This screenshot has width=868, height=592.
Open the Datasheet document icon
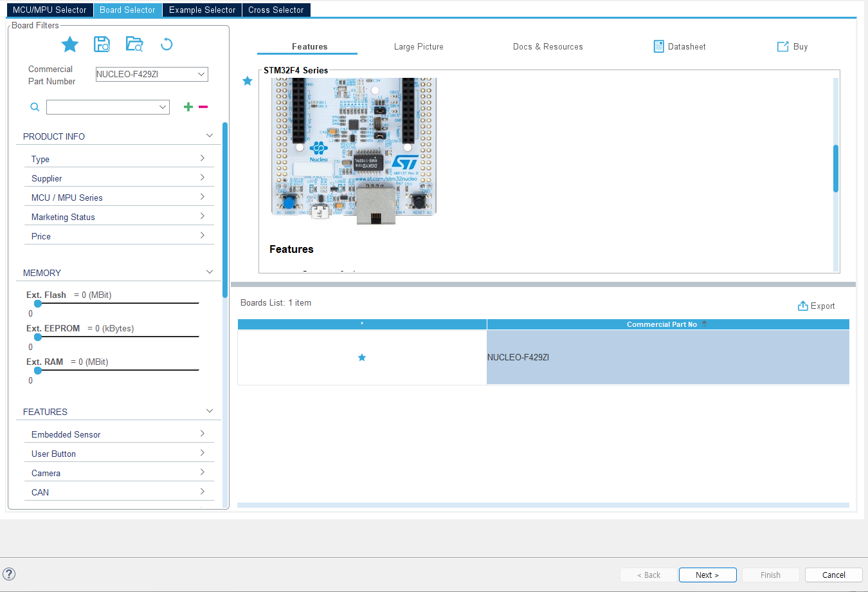click(x=658, y=46)
